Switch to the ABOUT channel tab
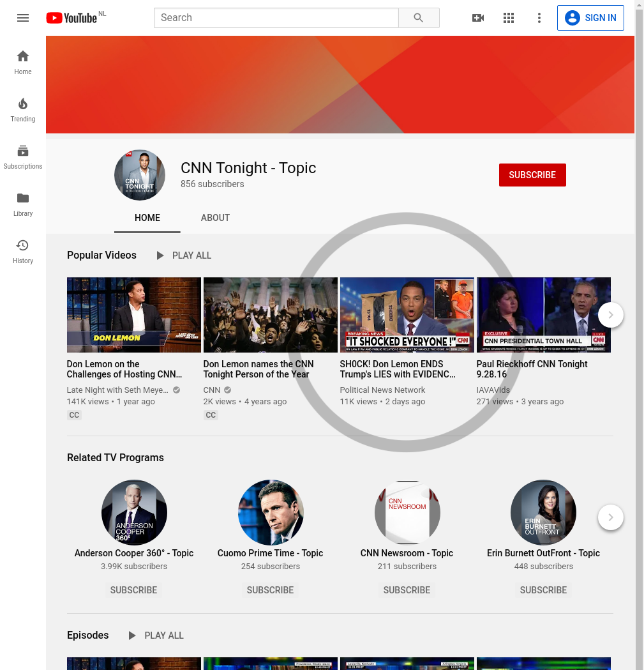 point(215,218)
